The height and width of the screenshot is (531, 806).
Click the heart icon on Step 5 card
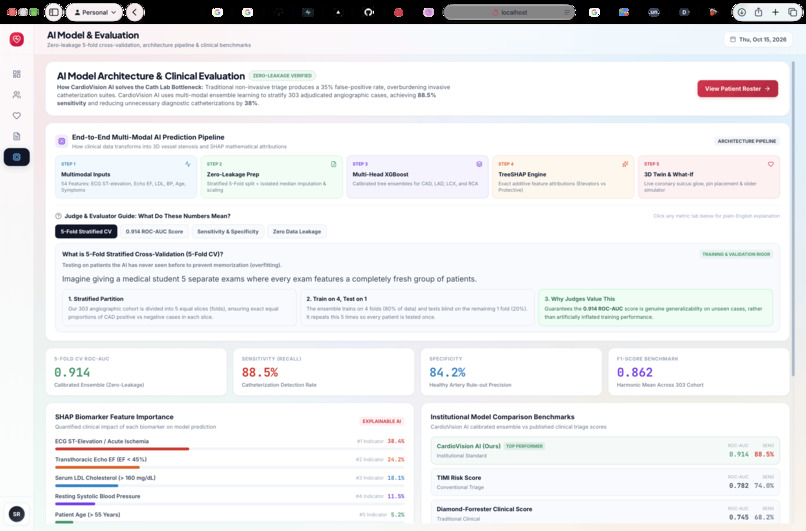click(771, 164)
